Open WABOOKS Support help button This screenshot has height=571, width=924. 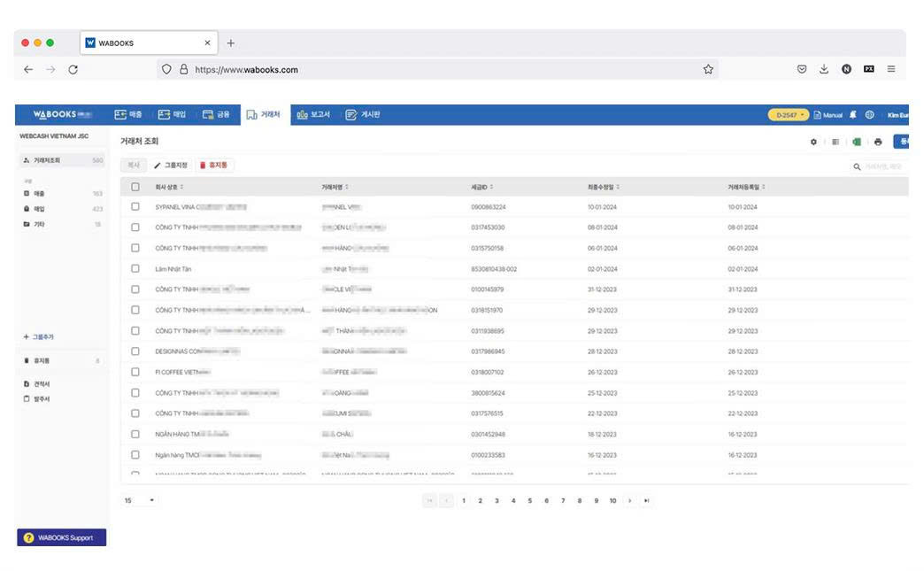pos(61,537)
